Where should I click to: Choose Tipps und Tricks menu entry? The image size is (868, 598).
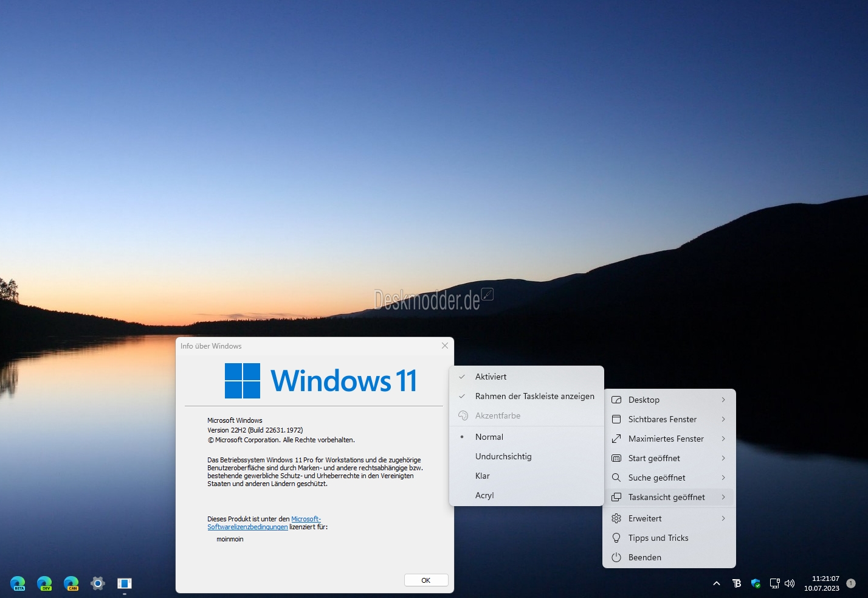(x=669, y=538)
